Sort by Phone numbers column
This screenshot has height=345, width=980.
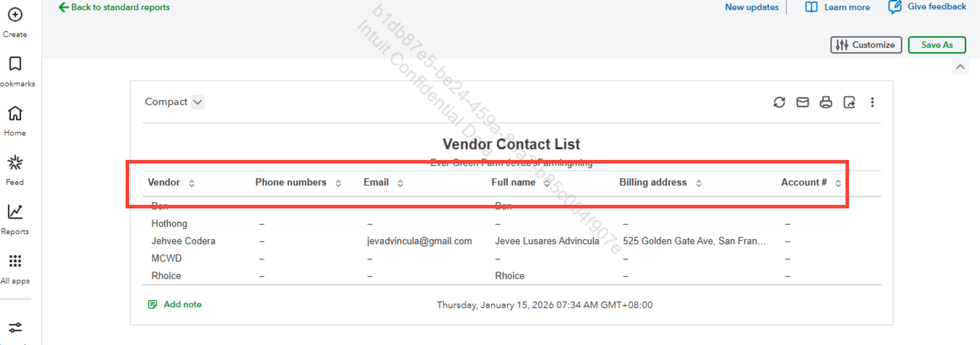[x=338, y=183]
